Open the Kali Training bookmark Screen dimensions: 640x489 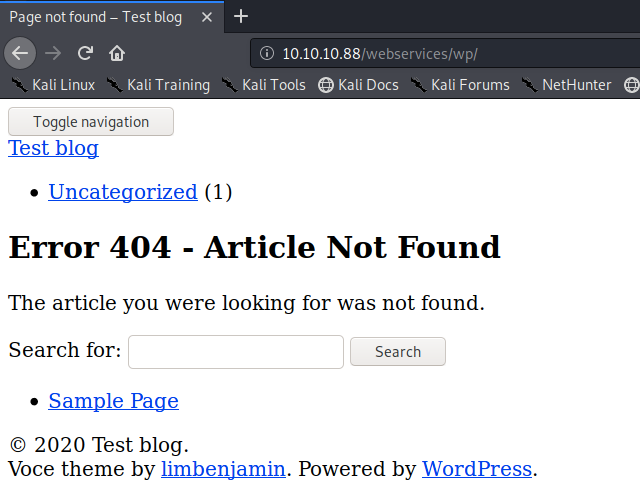(x=158, y=85)
